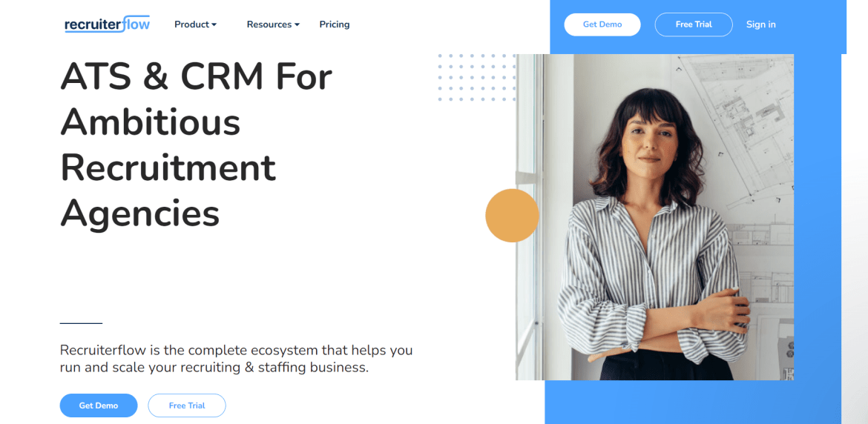868x424 pixels.
Task: Click the word 'Agencies' in the headline
Action: point(140,213)
